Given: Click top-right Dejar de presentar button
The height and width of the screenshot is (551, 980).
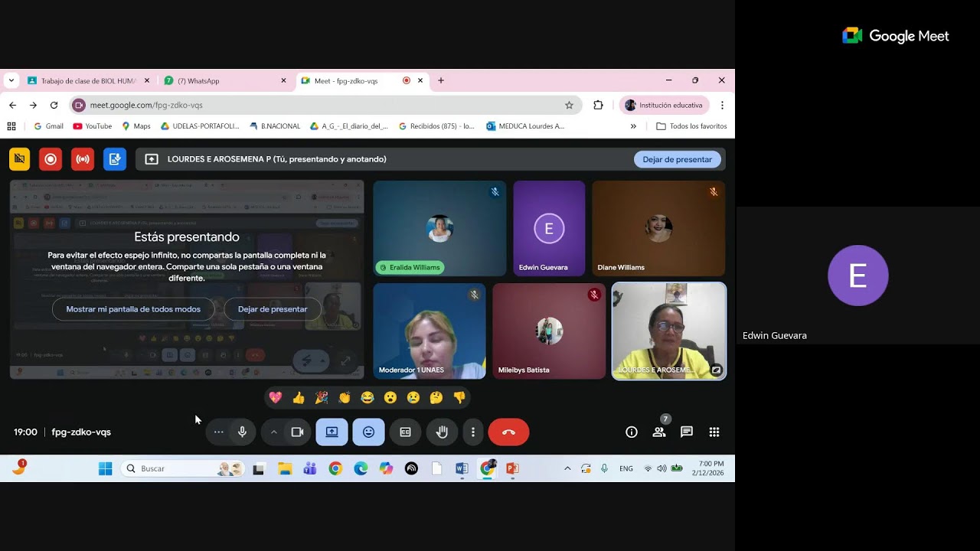Looking at the screenshot, I should [x=677, y=159].
